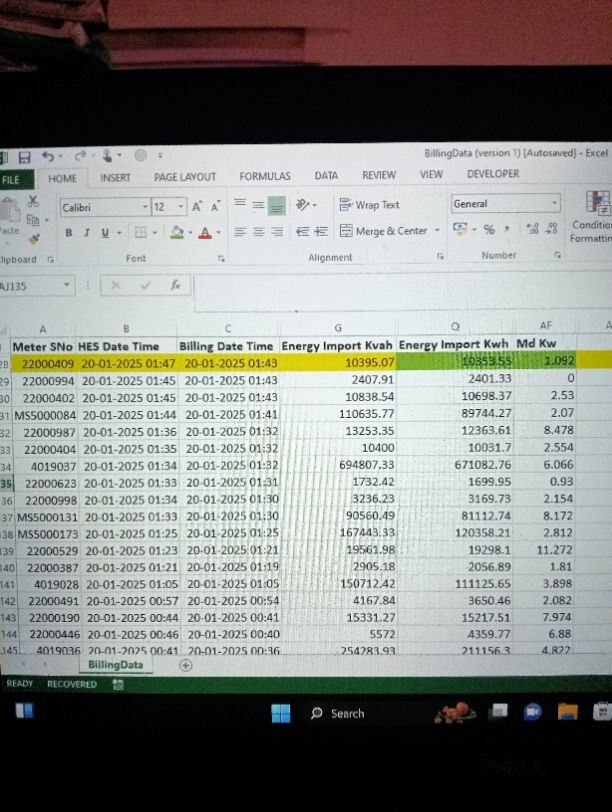
Task: Switch to the REVIEW tab
Action: pos(379,175)
